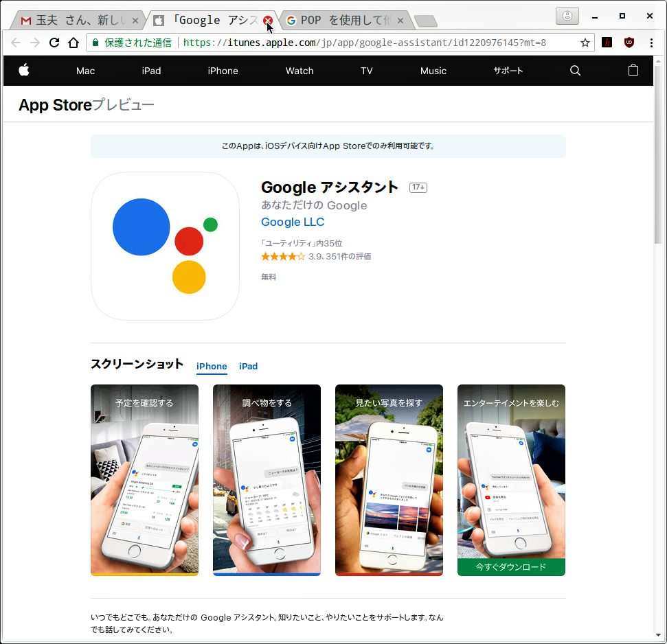The image size is (667, 644).
Task: Click the iOS-only availability notice banner
Action: (x=328, y=146)
